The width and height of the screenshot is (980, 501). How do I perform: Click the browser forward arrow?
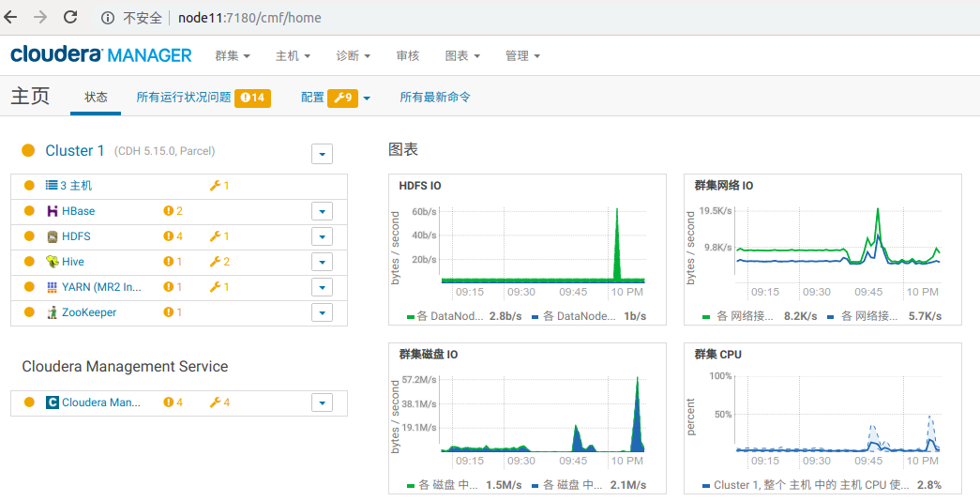(x=40, y=18)
